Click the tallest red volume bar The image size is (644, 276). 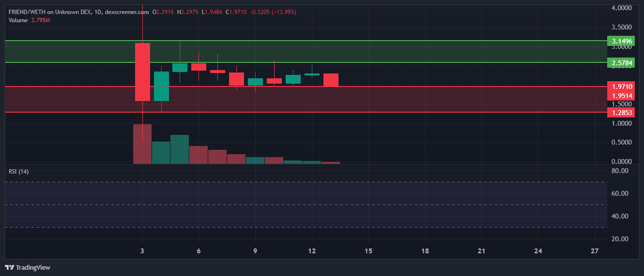coord(142,144)
